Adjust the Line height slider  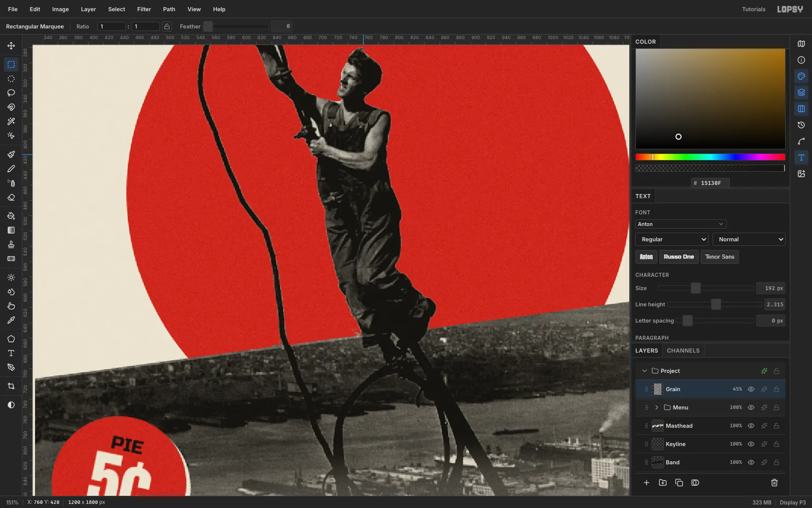pos(715,304)
